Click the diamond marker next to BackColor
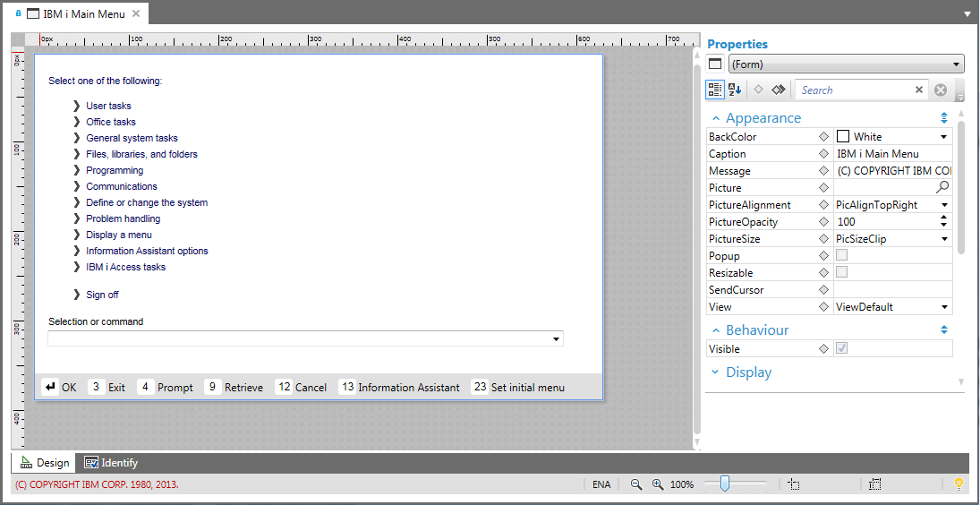 click(823, 136)
